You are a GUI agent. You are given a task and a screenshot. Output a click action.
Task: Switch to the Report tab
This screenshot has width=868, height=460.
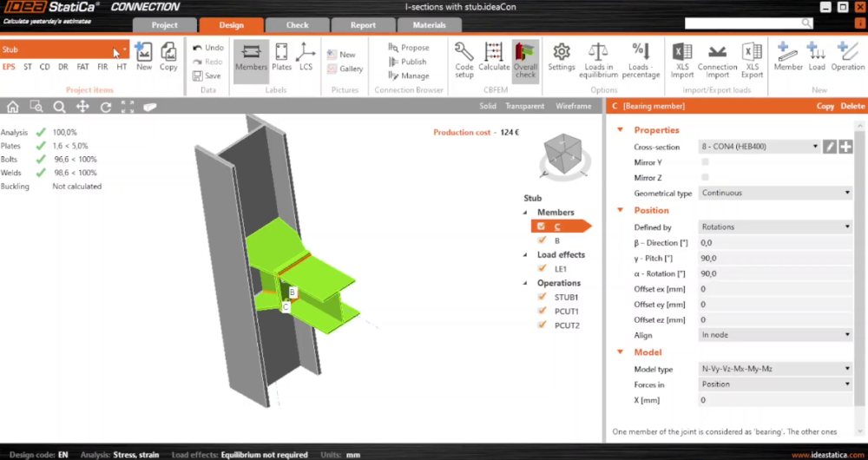(363, 25)
